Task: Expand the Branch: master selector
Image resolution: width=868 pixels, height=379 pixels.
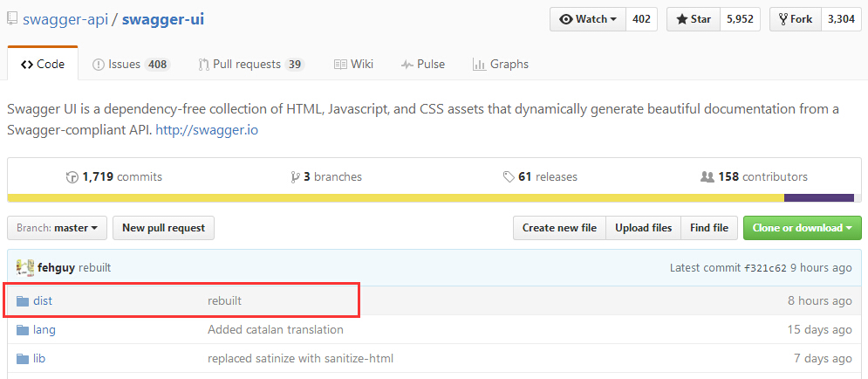Action: click(x=58, y=228)
